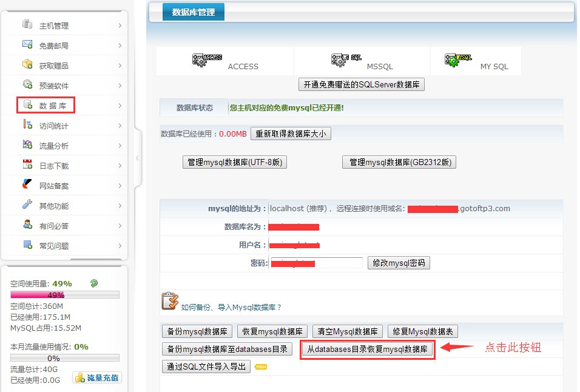Click the ACCESS database icon
Image resolution: width=580 pixels, height=392 pixels.
tap(207, 59)
